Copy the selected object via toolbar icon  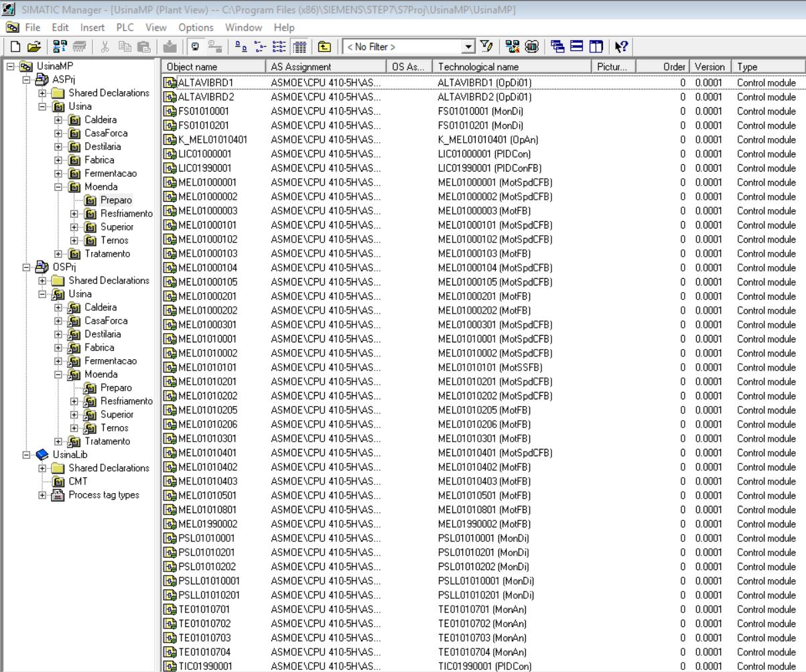click(125, 47)
